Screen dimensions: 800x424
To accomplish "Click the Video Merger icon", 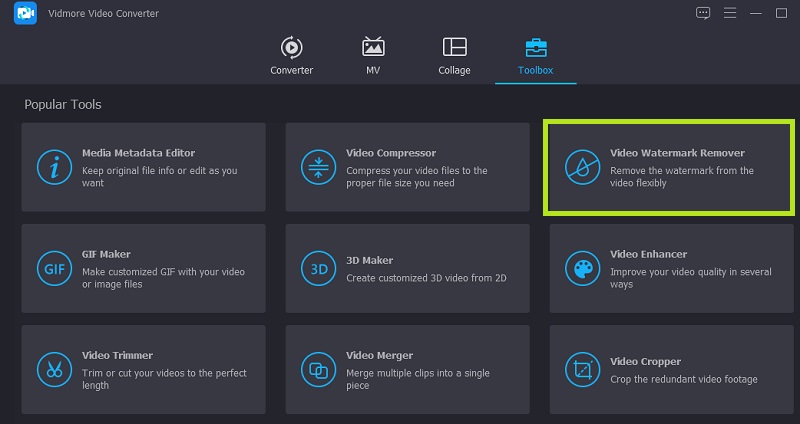I will tap(317, 369).
